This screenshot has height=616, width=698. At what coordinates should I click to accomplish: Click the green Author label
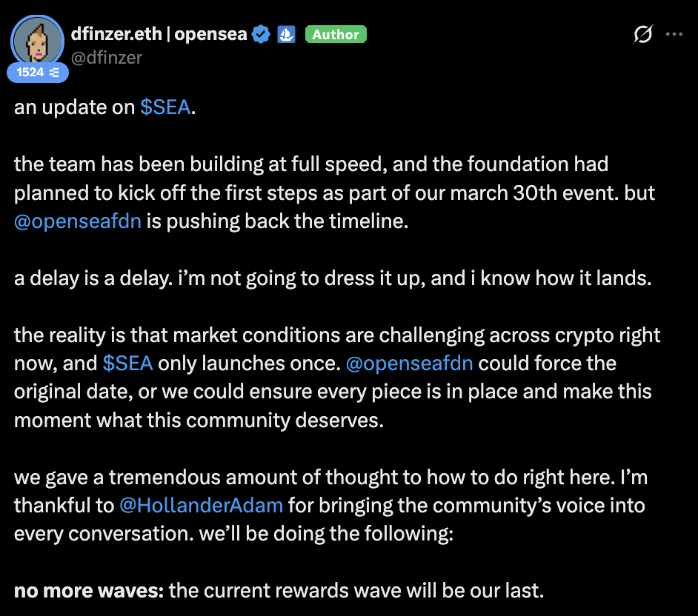click(336, 34)
